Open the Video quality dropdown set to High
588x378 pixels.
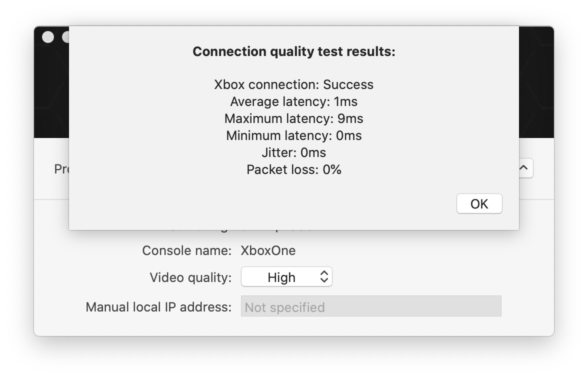point(286,277)
